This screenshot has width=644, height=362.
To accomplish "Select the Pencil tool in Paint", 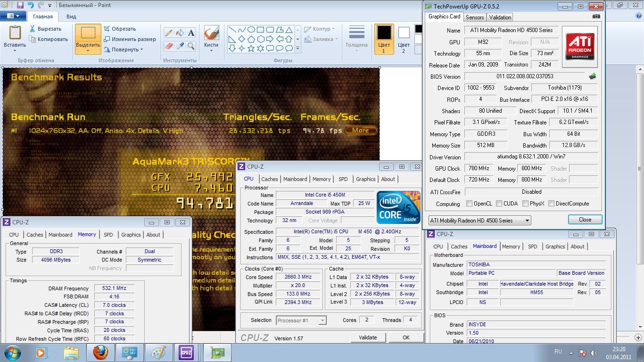I will point(169,33).
